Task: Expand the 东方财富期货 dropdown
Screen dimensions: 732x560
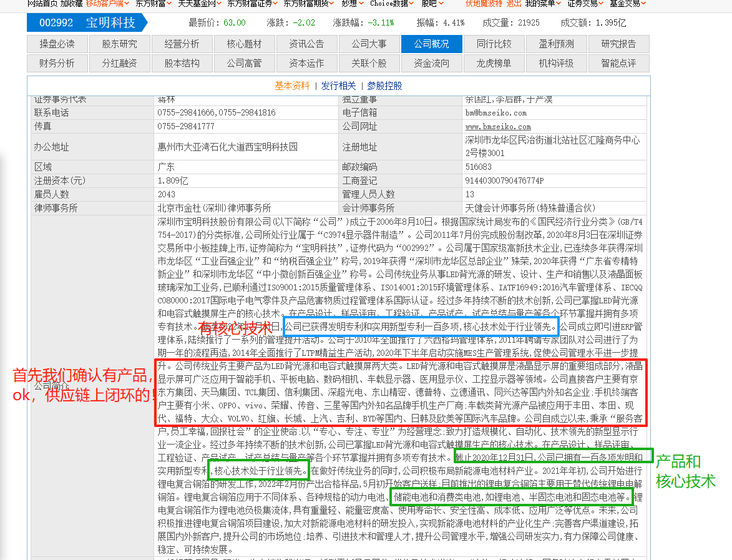Action: [308, 4]
